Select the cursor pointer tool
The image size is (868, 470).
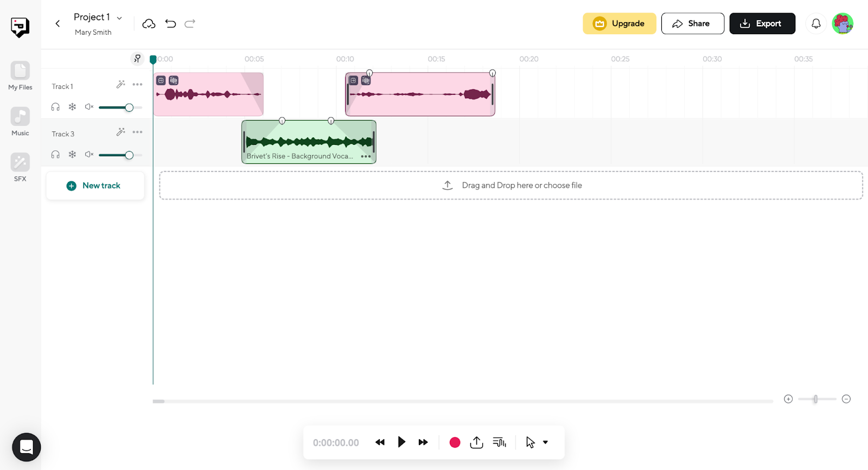(530, 442)
